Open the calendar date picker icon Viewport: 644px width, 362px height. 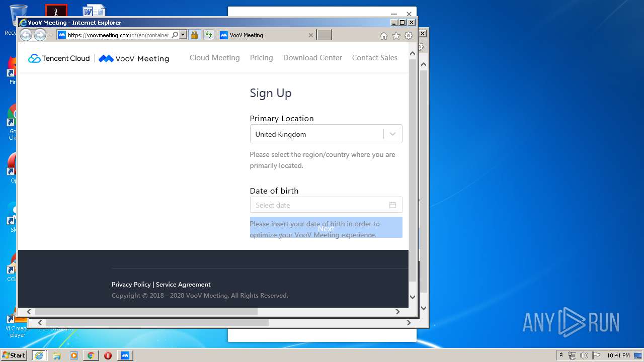point(393,205)
